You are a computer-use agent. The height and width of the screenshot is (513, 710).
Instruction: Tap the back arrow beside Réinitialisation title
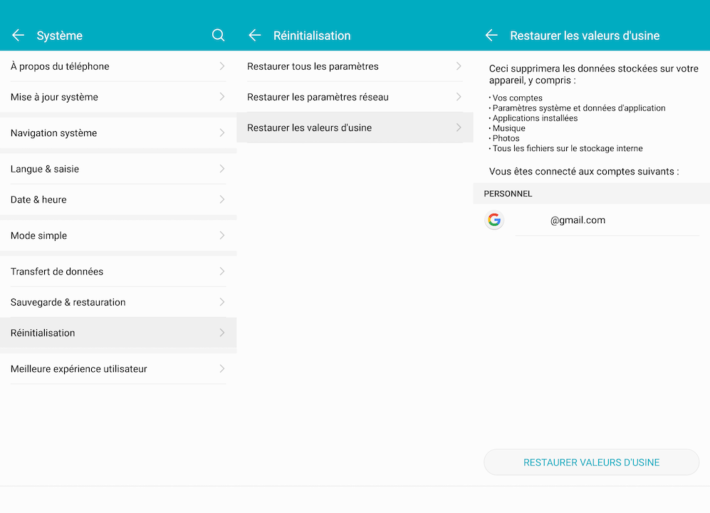(x=255, y=35)
